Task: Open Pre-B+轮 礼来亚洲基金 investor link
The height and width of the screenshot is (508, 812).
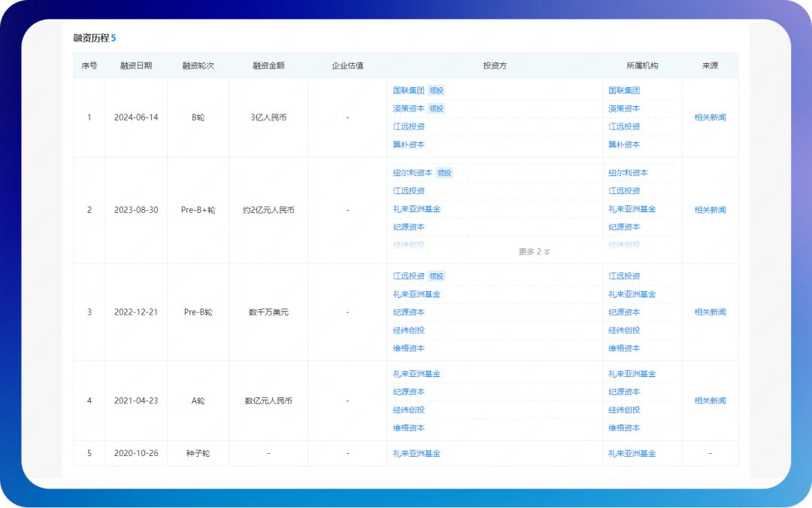Action: (x=417, y=209)
